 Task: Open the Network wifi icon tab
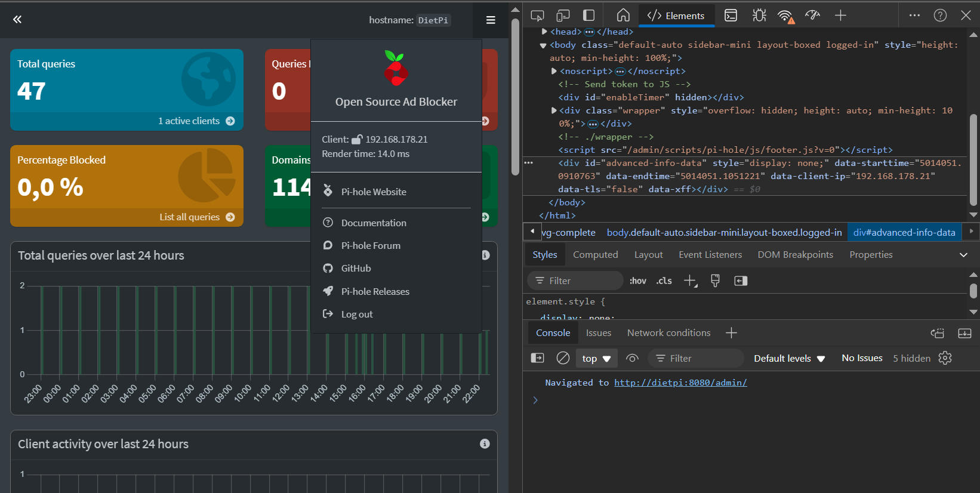coord(785,16)
